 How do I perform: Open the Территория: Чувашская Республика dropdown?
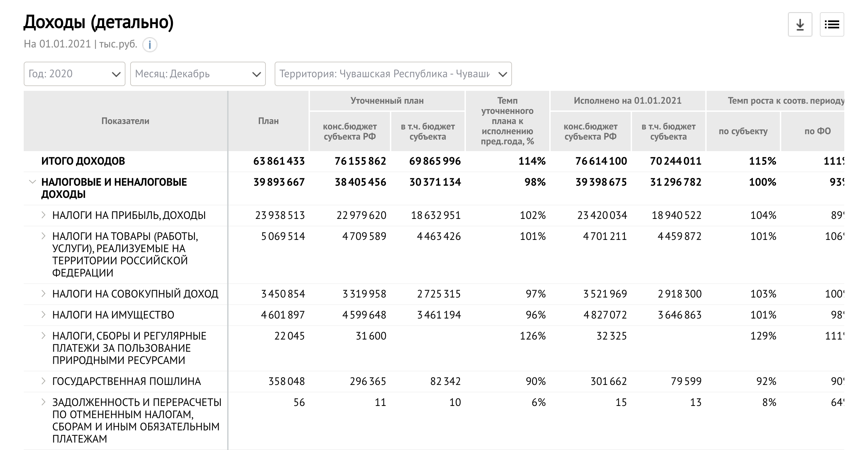(x=393, y=74)
